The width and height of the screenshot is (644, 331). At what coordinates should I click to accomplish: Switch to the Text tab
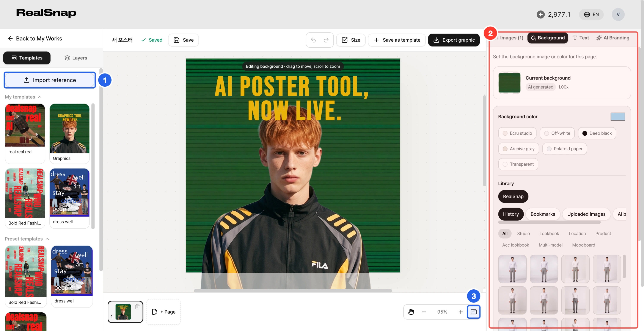pyautogui.click(x=581, y=38)
